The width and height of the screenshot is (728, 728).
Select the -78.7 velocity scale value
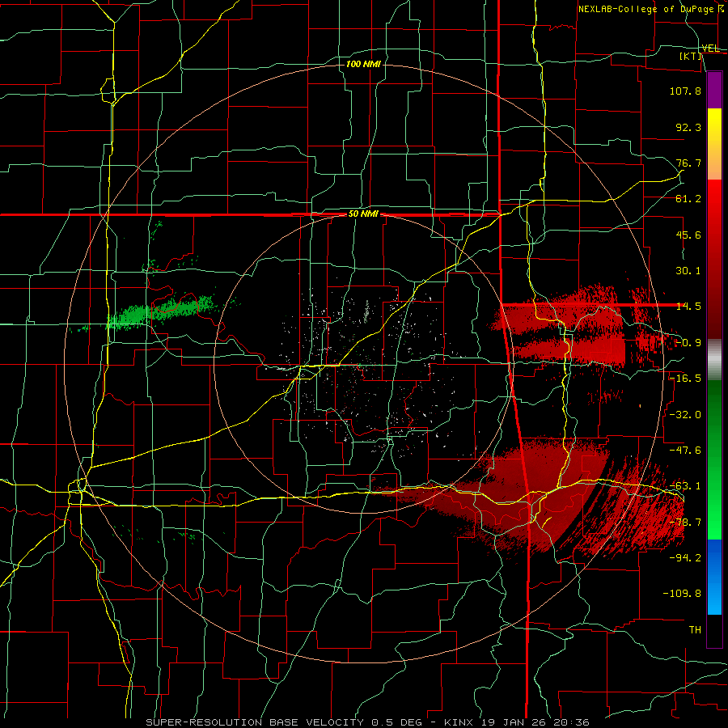point(685,523)
